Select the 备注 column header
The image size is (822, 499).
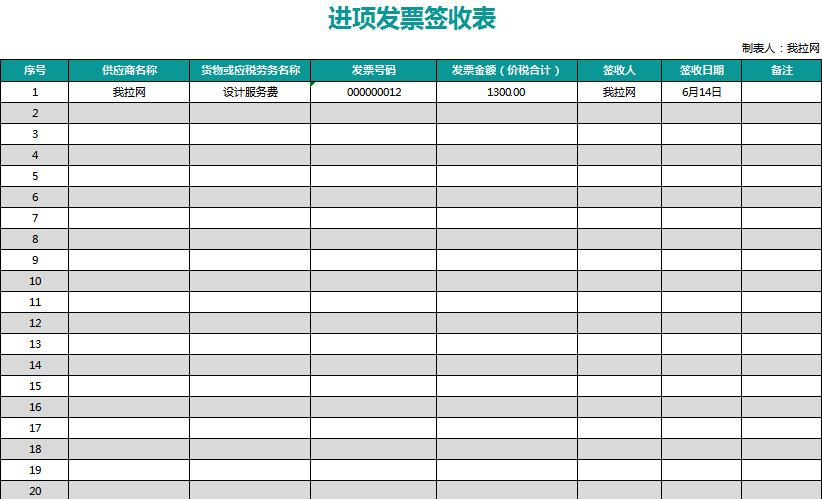(x=781, y=70)
